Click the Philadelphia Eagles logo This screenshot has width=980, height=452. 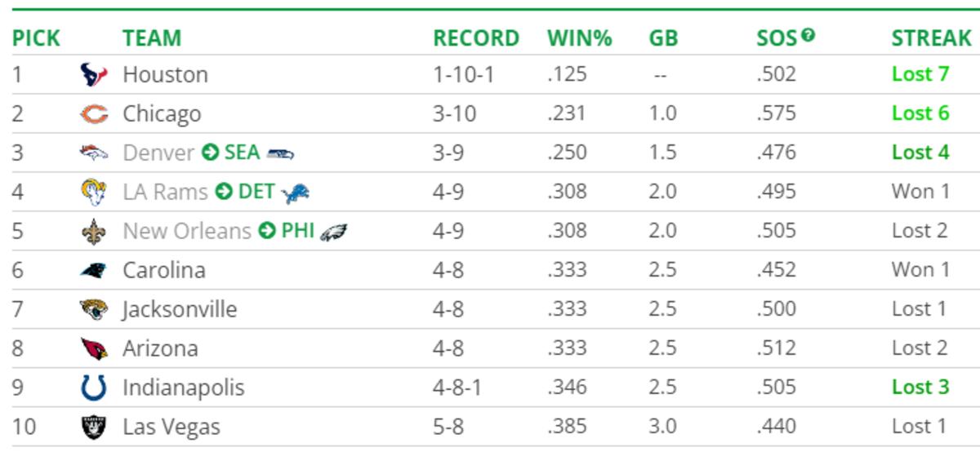pyautogui.click(x=333, y=232)
